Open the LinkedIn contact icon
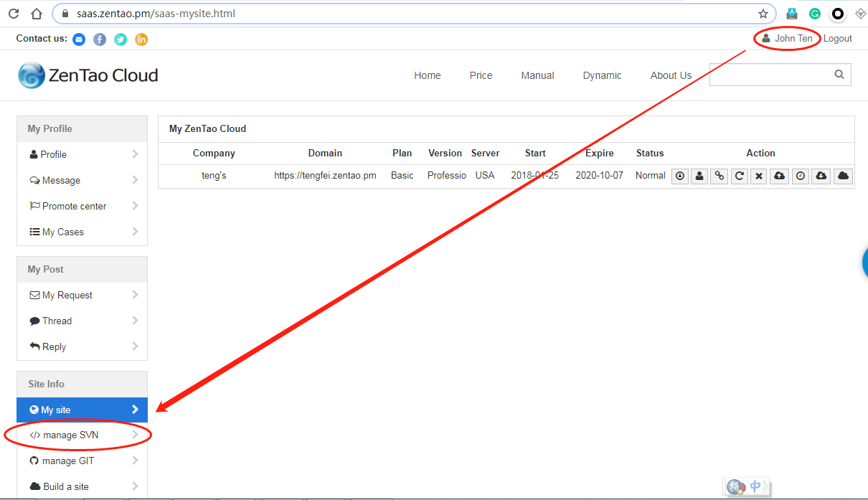The image size is (868, 500). 141,39
